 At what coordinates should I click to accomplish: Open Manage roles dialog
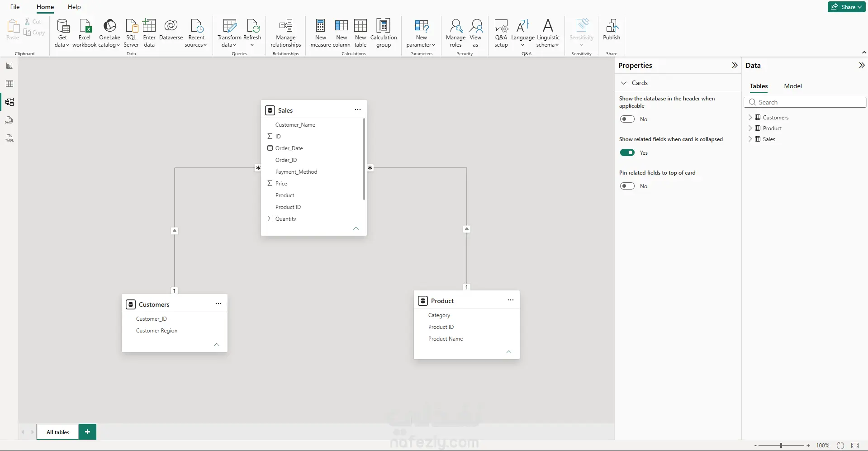(x=455, y=33)
